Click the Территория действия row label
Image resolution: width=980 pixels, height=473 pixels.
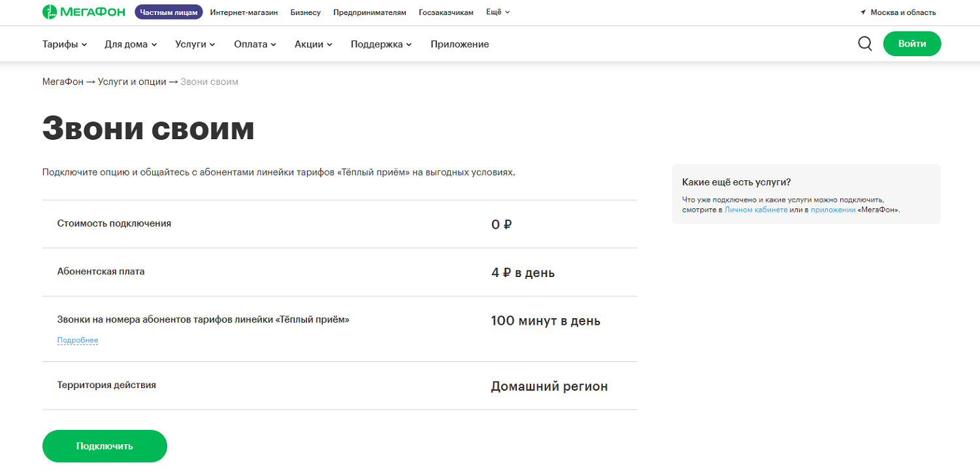pyautogui.click(x=106, y=385)
